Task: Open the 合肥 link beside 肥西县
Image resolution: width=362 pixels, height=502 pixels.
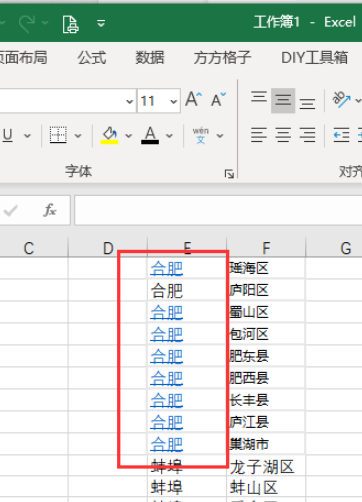Action: point(167,378)
